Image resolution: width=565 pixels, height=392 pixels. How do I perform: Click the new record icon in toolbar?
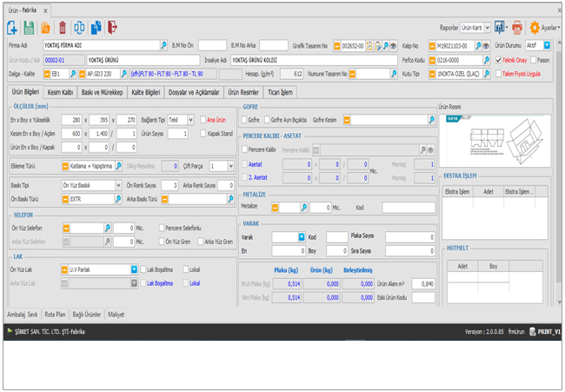coord(12,28)
